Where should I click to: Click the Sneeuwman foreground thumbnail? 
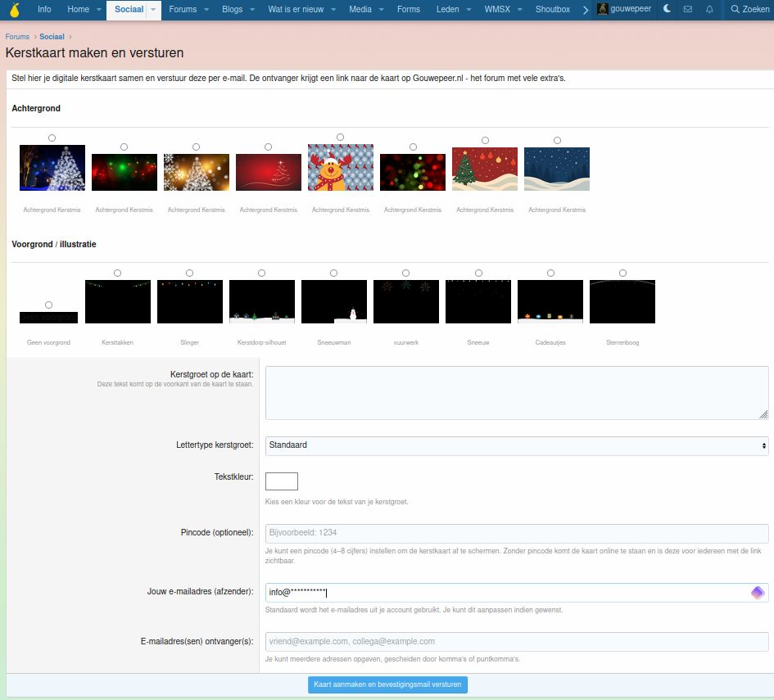tap(334, 301)
